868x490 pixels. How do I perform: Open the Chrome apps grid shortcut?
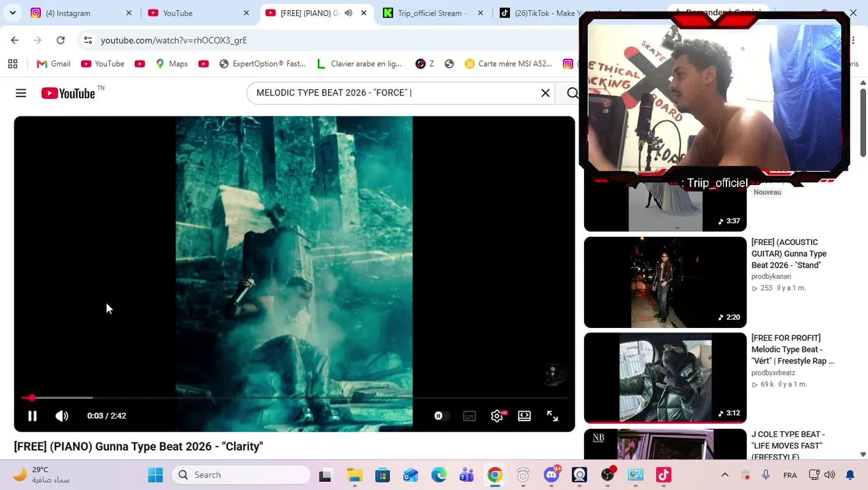[12, 63]
